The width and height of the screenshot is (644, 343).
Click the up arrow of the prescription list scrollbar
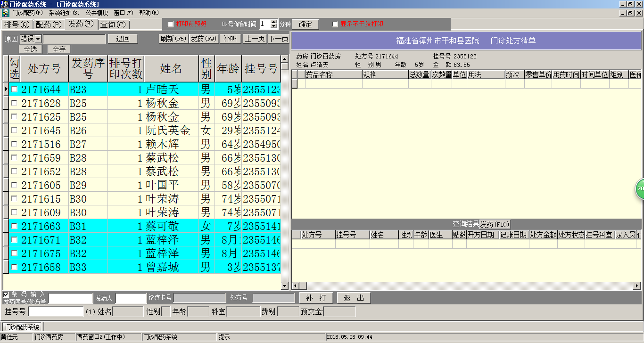click(285, 59)
